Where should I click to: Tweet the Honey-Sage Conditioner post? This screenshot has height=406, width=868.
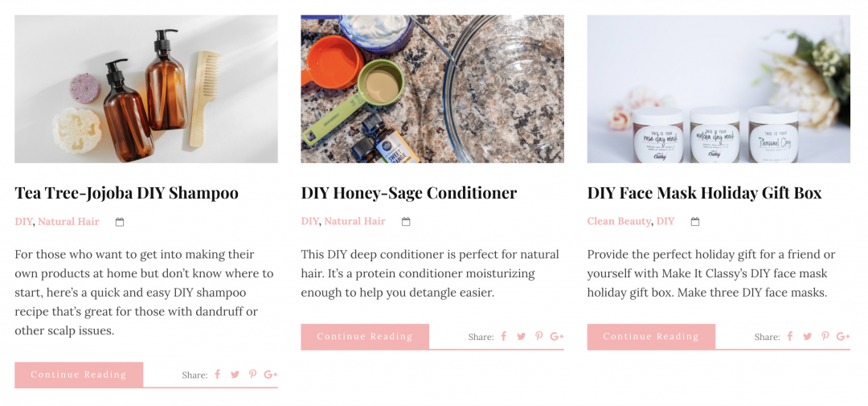point(522,336)
